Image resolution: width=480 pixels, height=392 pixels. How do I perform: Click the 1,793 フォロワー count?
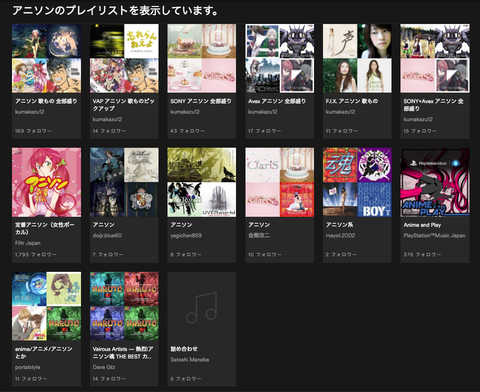(x=36, y=254)
